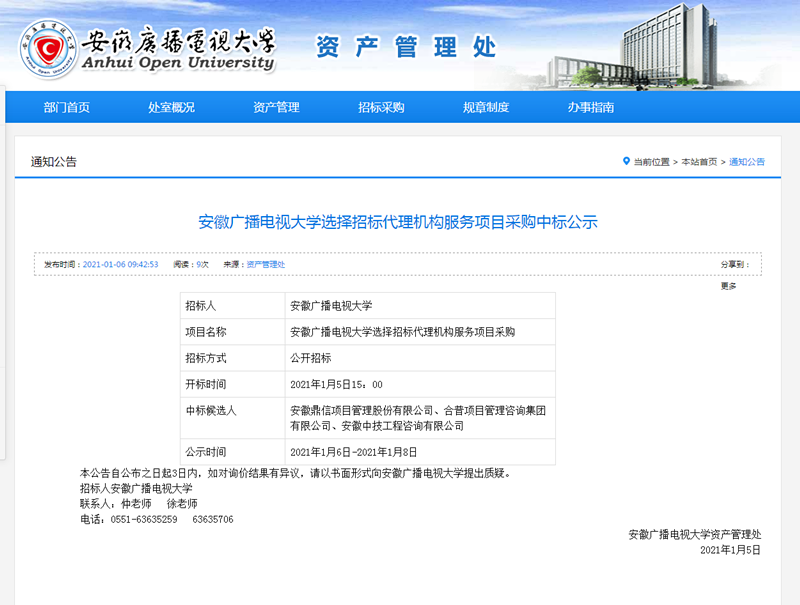Click the location pin icon beside 当前位置

click(x=626, y=161)
